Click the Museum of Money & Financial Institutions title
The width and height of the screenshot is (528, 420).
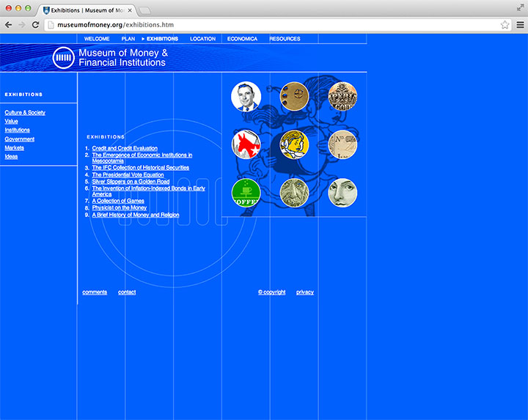123,58
